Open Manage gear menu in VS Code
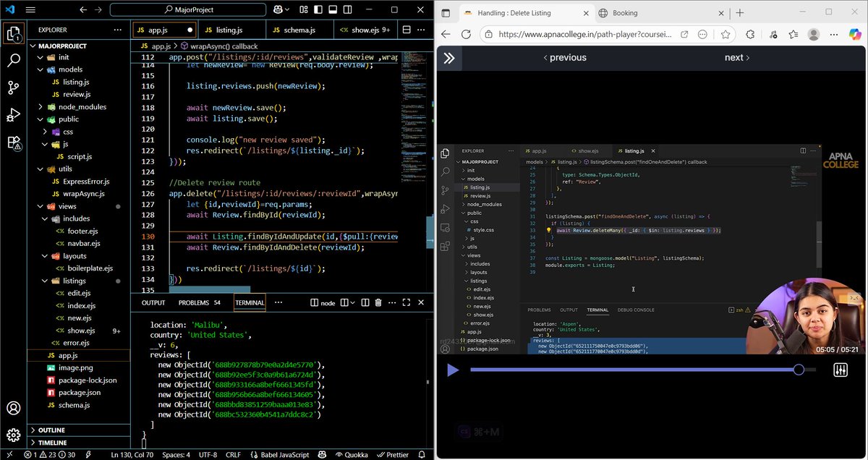This screenshot has width=868, height=460. pos(13,435)
